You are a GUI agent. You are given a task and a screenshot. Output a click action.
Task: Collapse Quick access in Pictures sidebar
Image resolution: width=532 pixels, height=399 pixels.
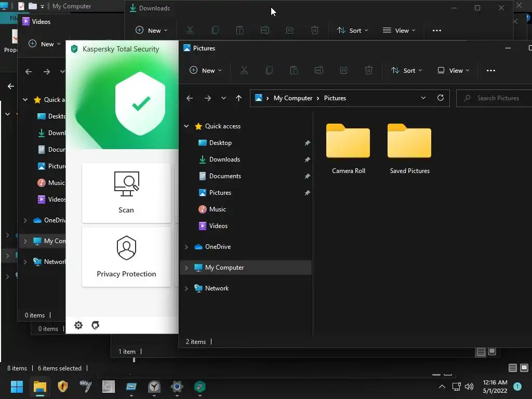click(x=187, y=126)
